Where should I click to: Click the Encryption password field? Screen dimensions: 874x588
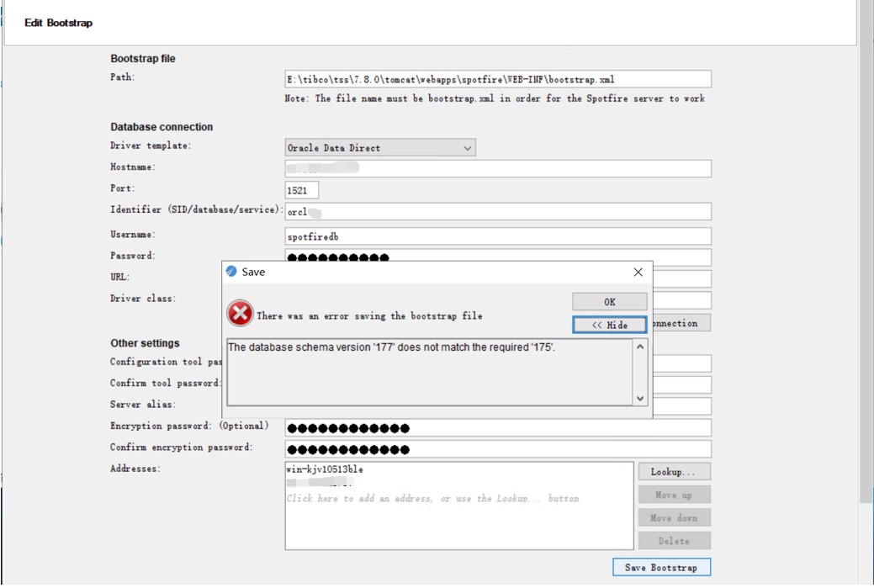[x=498, y=428]
